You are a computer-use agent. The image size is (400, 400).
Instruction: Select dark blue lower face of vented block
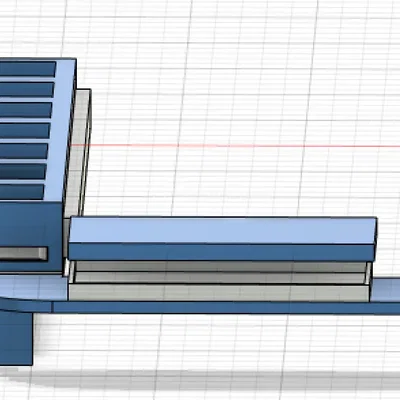click(31, 237)
